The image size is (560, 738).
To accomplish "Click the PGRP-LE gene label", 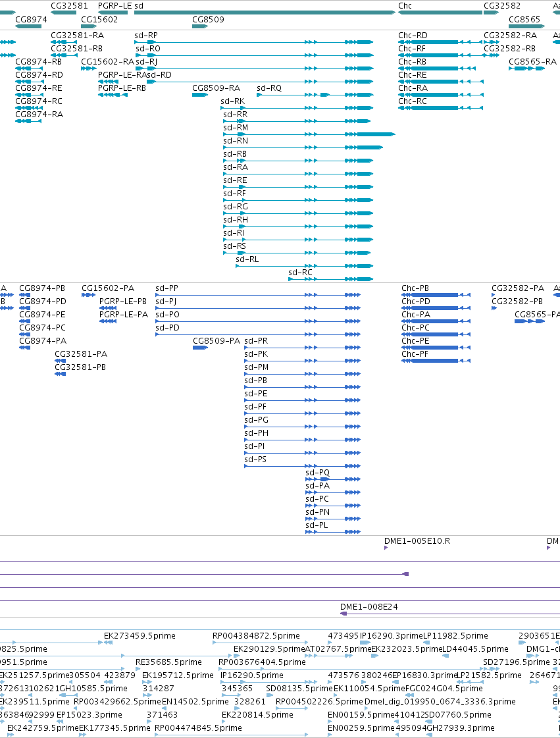I will click(x=115, y=6).
